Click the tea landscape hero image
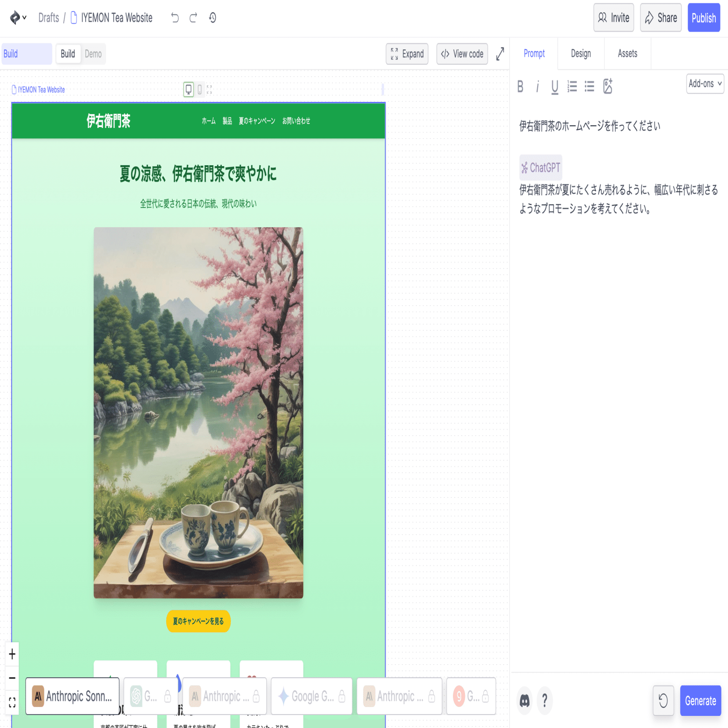Screen dimensions: 728x728 click(198, 412)
